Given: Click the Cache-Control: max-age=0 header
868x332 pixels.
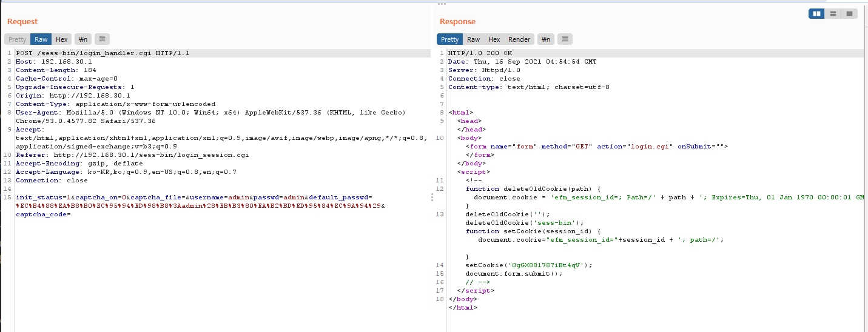Looking at the screenshot, I should pyautogui.click(x=67, y=79).
